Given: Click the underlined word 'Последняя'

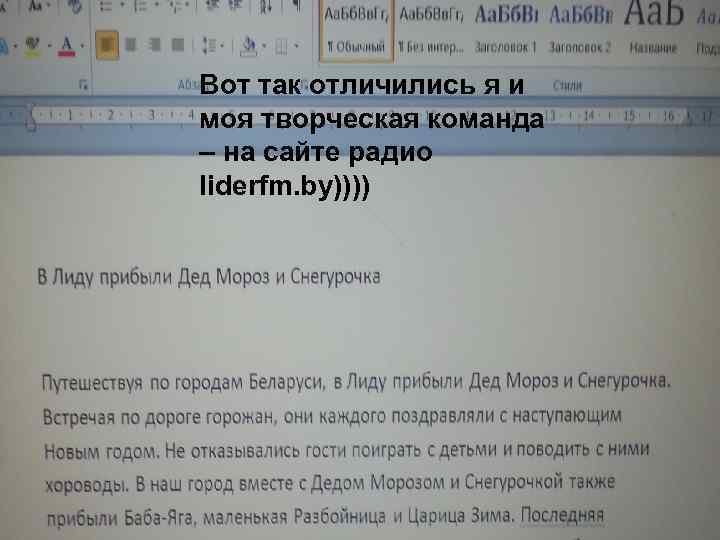Looking at the screenshot, I should click(562, 515).
